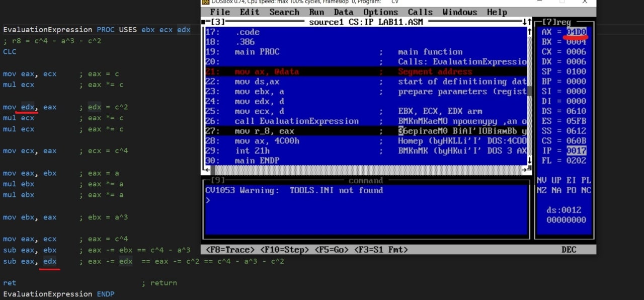
Task: Click the horizontal scrollbar thumb in source1
Action: (x=213, y=170)
